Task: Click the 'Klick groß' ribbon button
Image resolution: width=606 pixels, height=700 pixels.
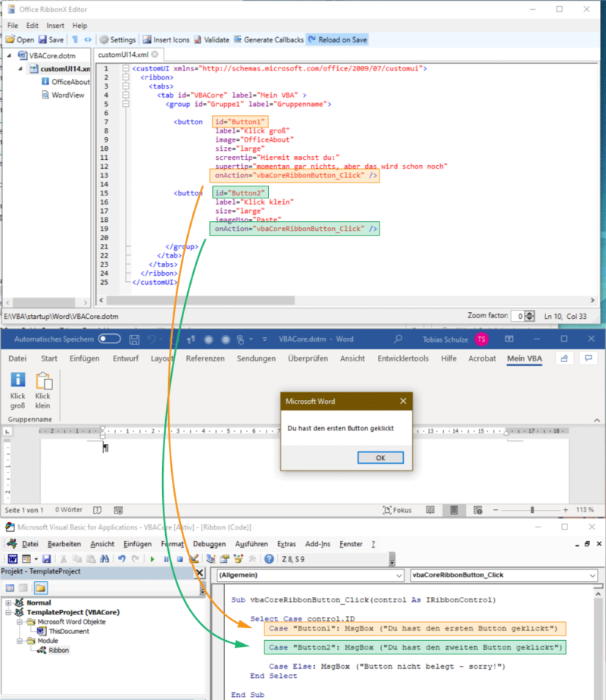Action: point(17,389)
